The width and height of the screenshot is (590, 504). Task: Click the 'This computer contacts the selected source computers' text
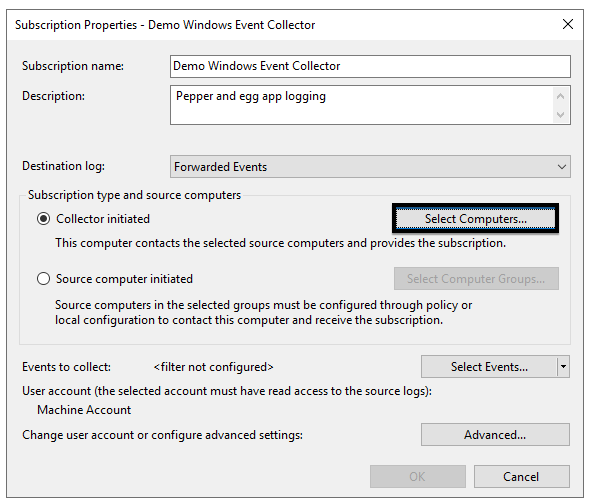[x=280, y=243]
